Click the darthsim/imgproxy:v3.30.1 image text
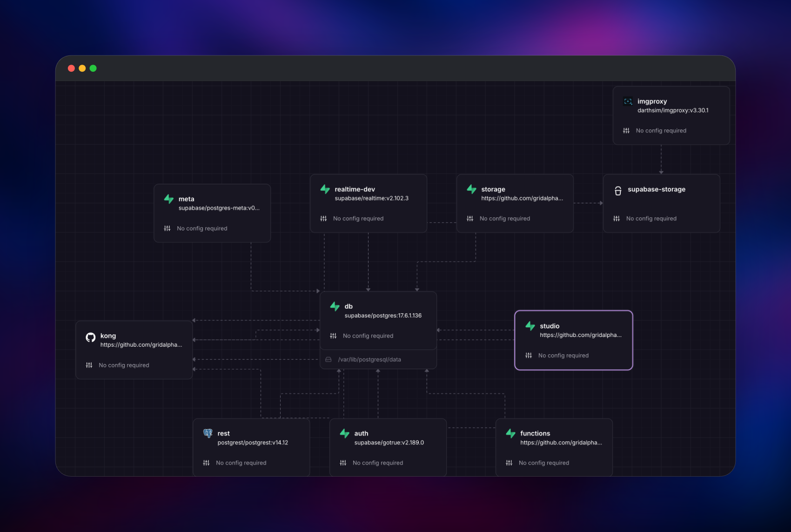The image size is (791, 532). coord(673,111)
